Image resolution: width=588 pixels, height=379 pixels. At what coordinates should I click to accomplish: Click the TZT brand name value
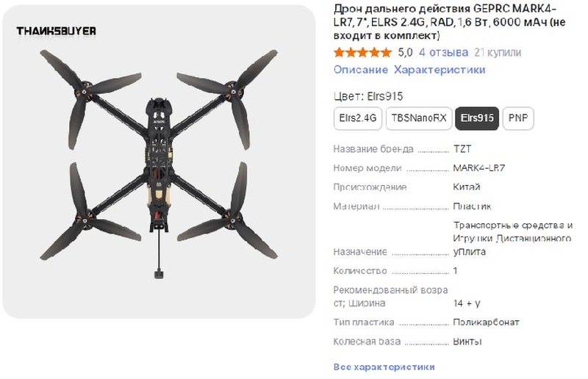click(462, 149)
